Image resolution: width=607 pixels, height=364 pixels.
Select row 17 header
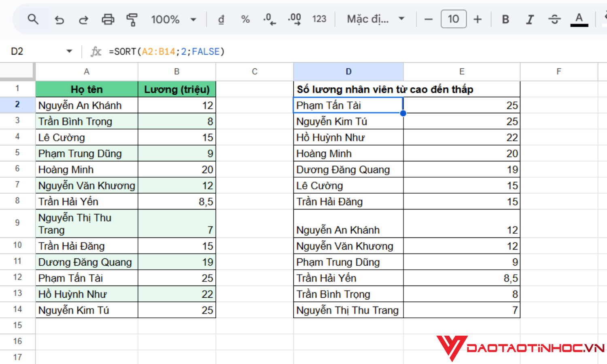click(x=17, y=358)
